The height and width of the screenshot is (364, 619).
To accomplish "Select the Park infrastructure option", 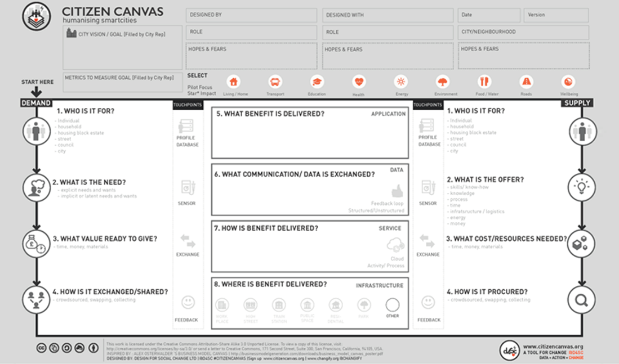I will [364, 305].
